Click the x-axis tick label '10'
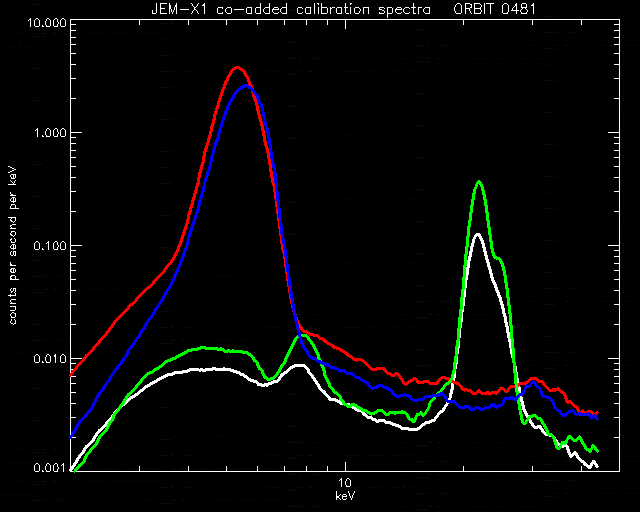Viewport: 640px width, 512px height. point(345,483)
